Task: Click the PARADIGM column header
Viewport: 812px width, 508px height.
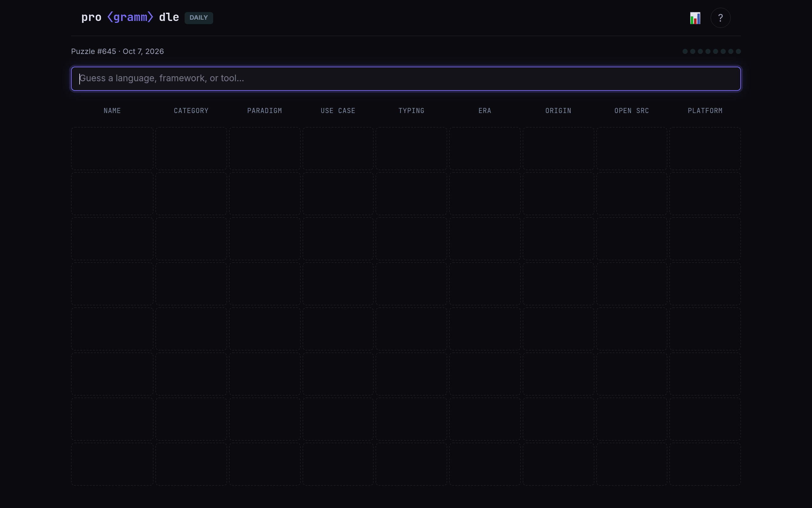Action: click(x=265, y=110)
